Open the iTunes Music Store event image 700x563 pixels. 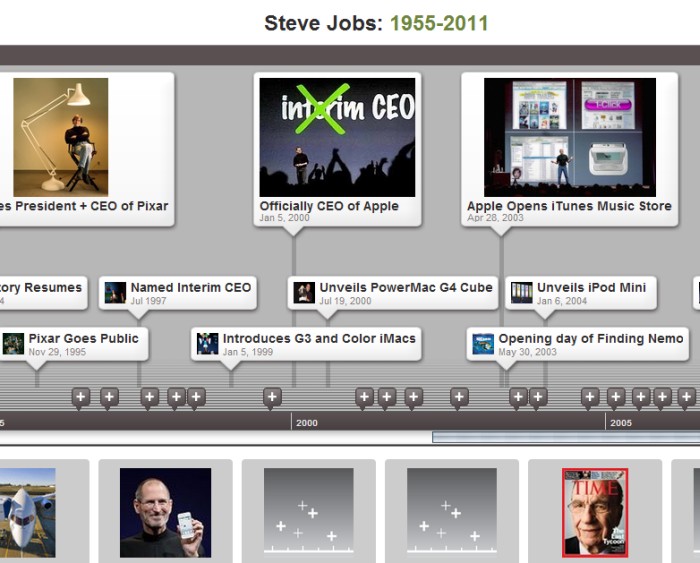click(x=570, y=137)
